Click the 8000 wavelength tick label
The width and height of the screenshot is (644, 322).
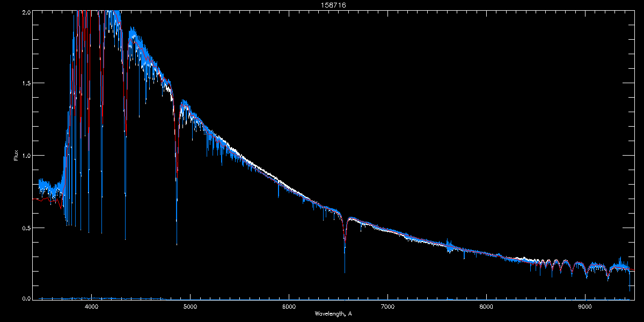486,306
